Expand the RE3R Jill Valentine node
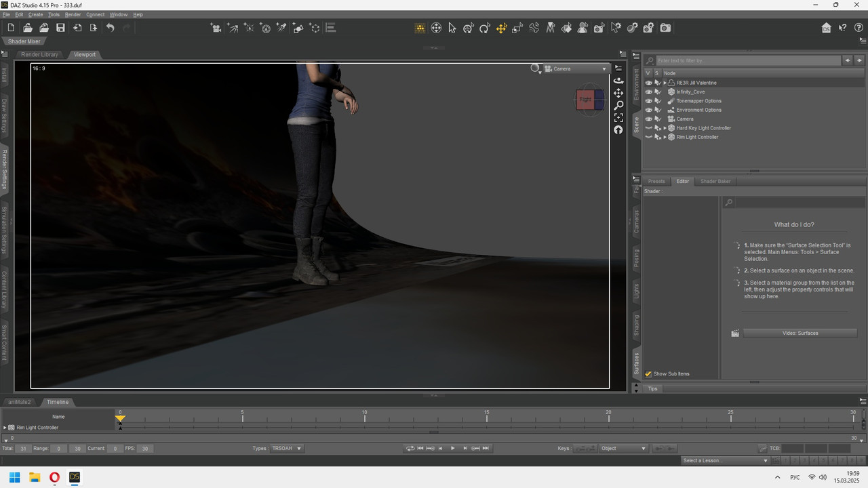868x488 pixels. (665, 83)
